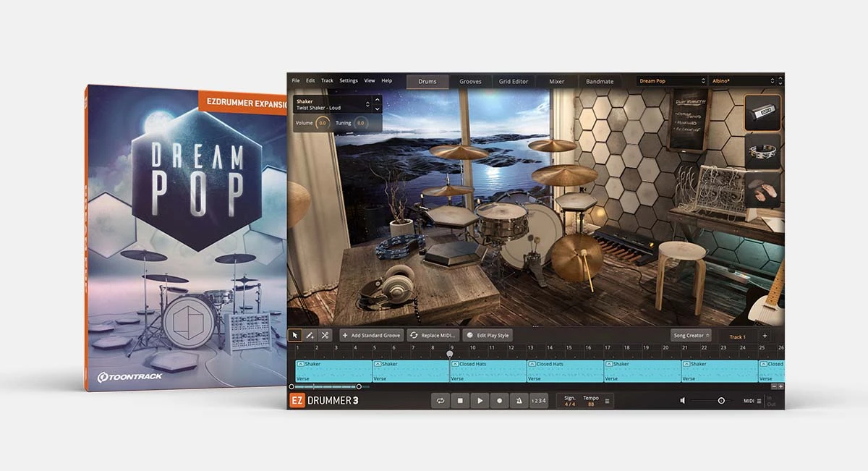The image size is (868, 471).
Task: Select the arrow pointer tool
Action: (295, 335)
